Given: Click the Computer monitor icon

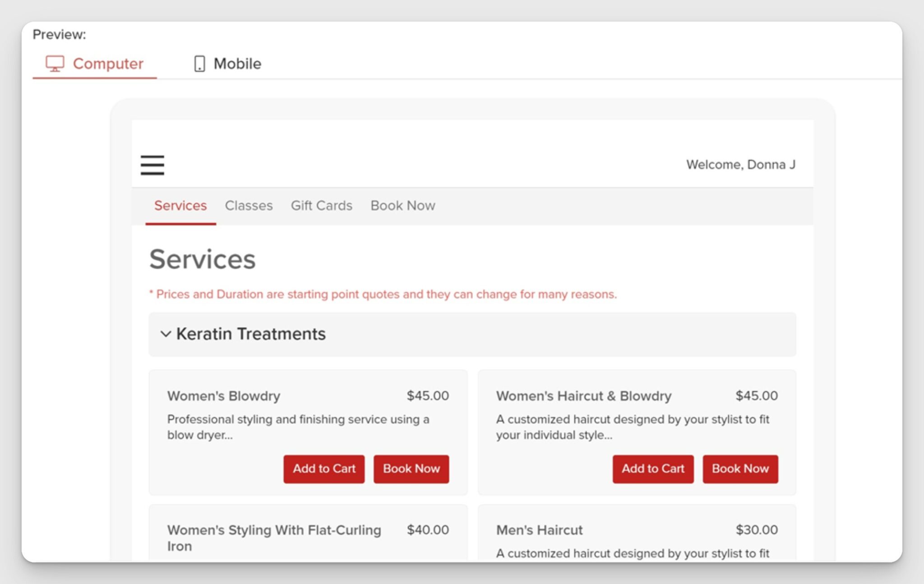Looking at the screenshot, I should click(55, 64).
